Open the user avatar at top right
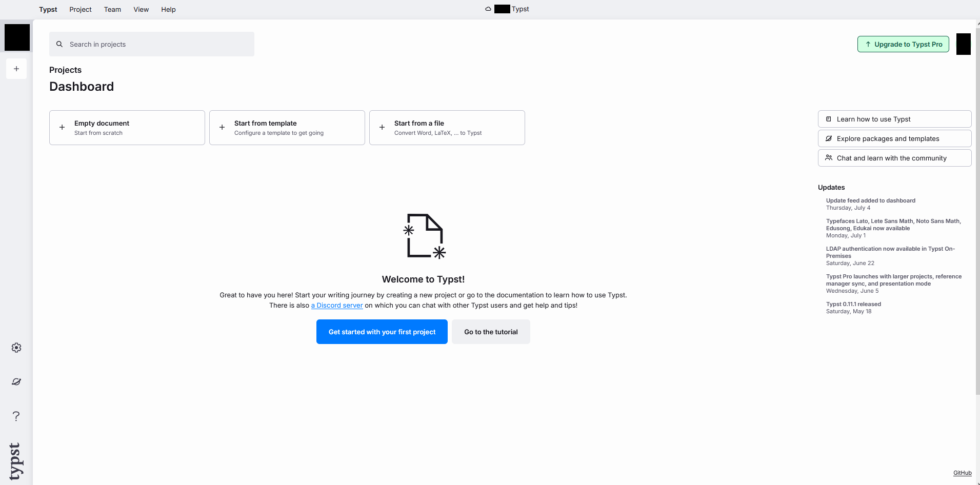The image size is (980, 485). (x=964, y=44)
